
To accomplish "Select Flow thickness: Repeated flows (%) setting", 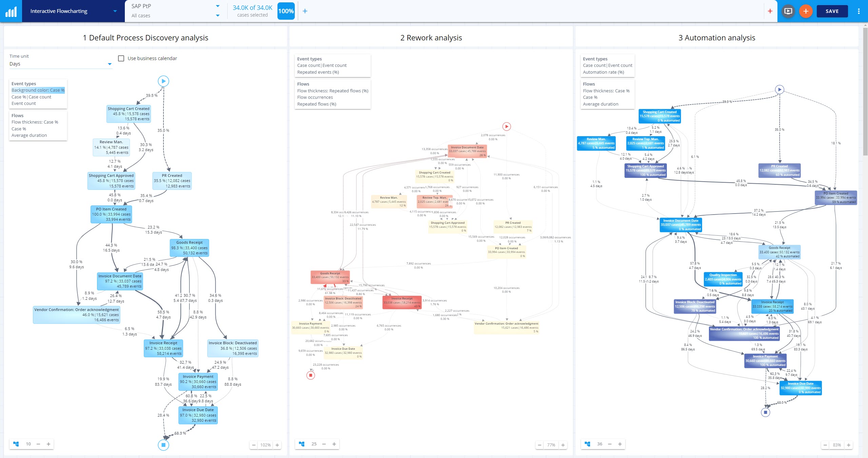I will tap(333, 91).
